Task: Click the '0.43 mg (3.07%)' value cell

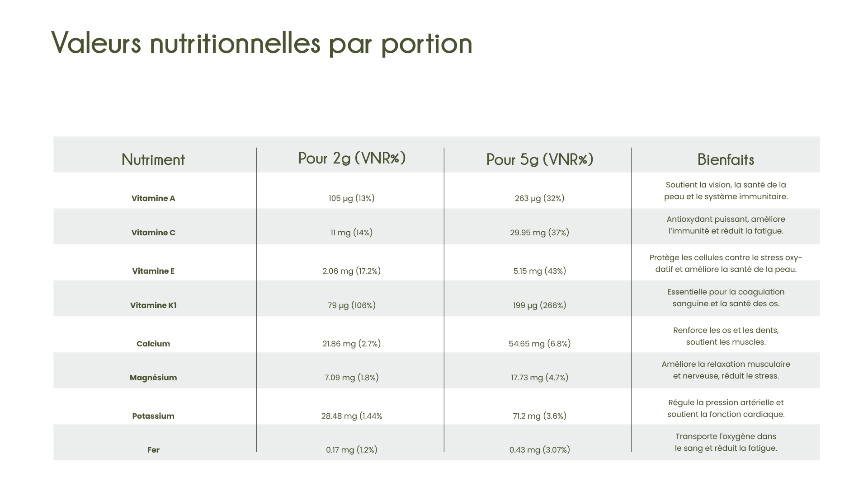Action: coord(539,450)
